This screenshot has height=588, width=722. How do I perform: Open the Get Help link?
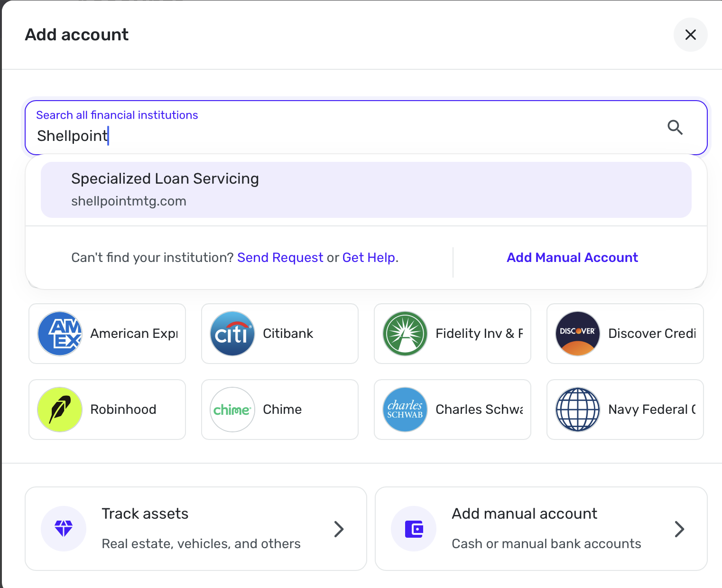pos(369,258)
